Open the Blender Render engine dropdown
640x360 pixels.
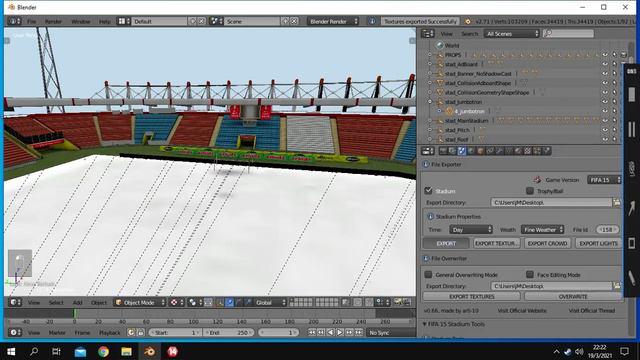click(333, 21)
